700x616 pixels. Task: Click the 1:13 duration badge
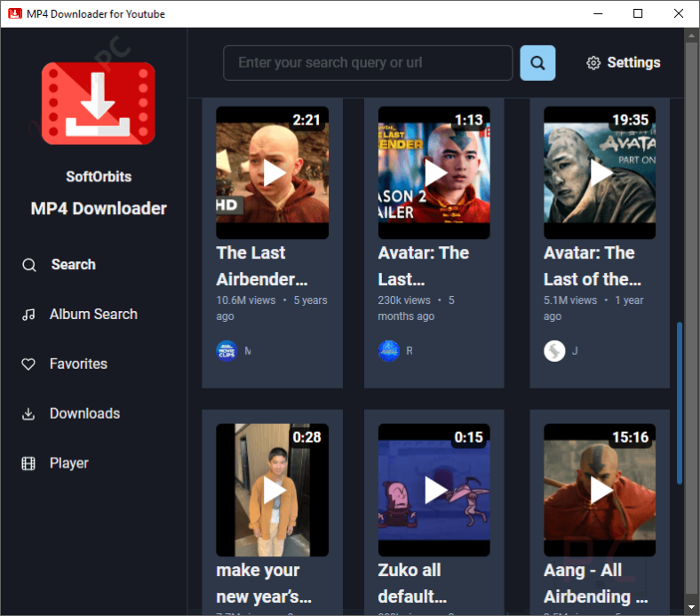tap(469, 120)
